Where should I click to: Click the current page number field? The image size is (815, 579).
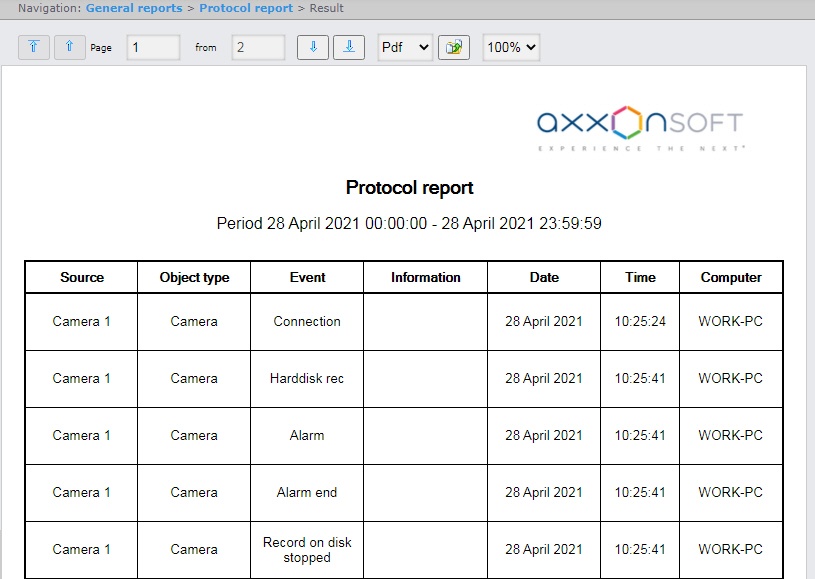(x=153, y=47)
